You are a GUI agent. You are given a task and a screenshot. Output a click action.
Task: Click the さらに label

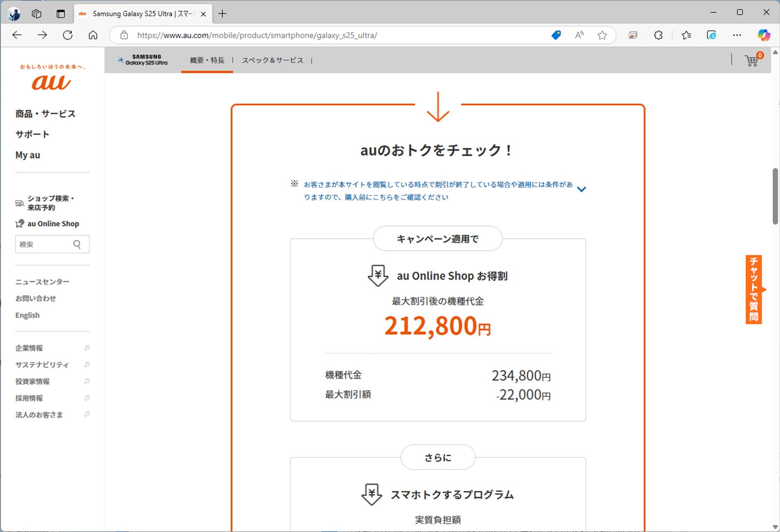point(438,458)
